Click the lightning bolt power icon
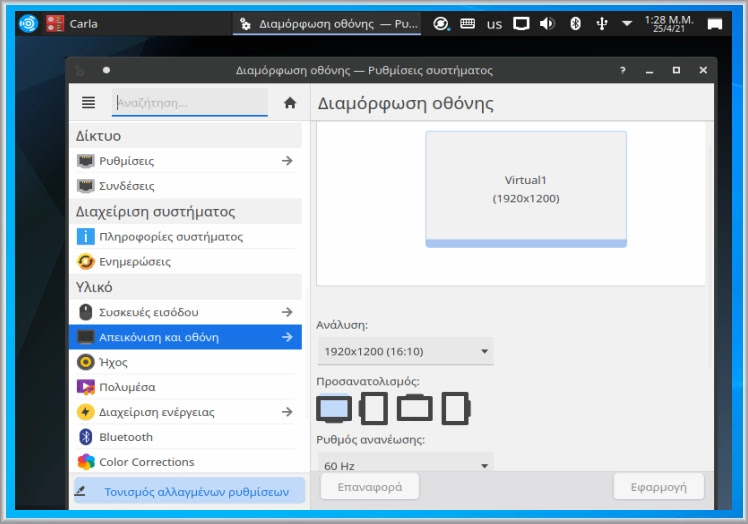This screenshot has width=748, height=524. pyautogui.click(x=85, y=412)
